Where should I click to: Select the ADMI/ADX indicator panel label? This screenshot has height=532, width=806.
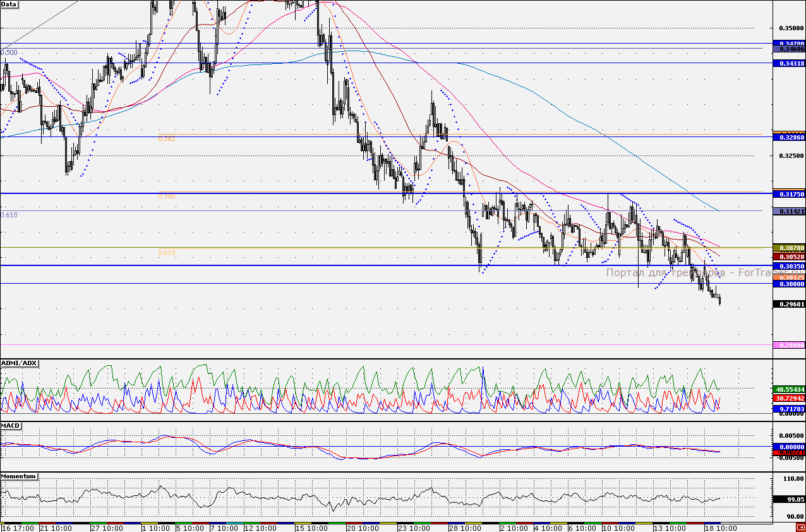[20, 363]
